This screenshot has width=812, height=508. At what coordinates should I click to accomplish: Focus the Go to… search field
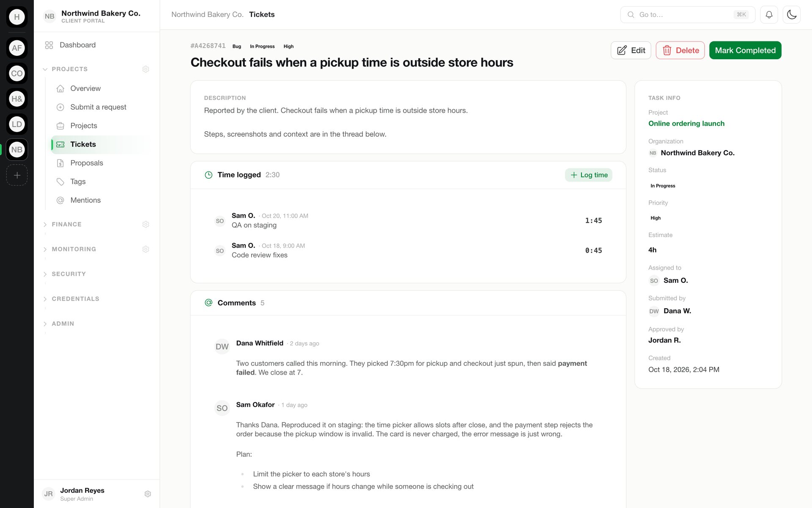(x=687, y=15)
